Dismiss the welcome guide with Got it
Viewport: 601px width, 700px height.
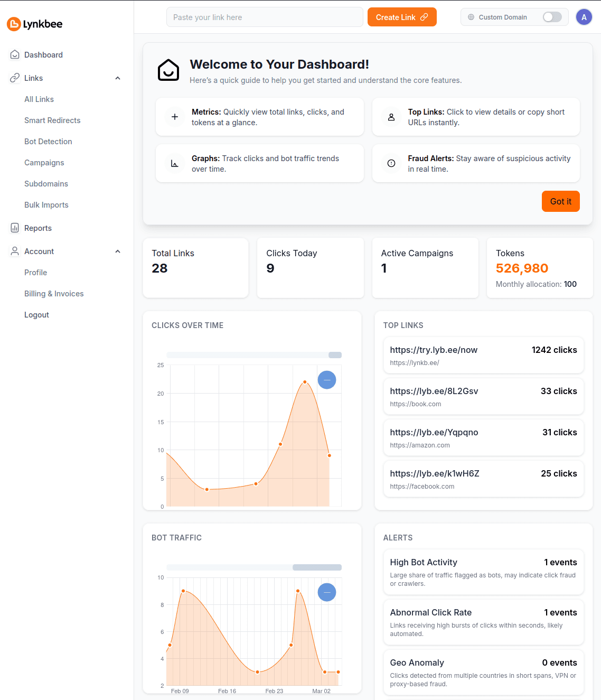[560, 201]
